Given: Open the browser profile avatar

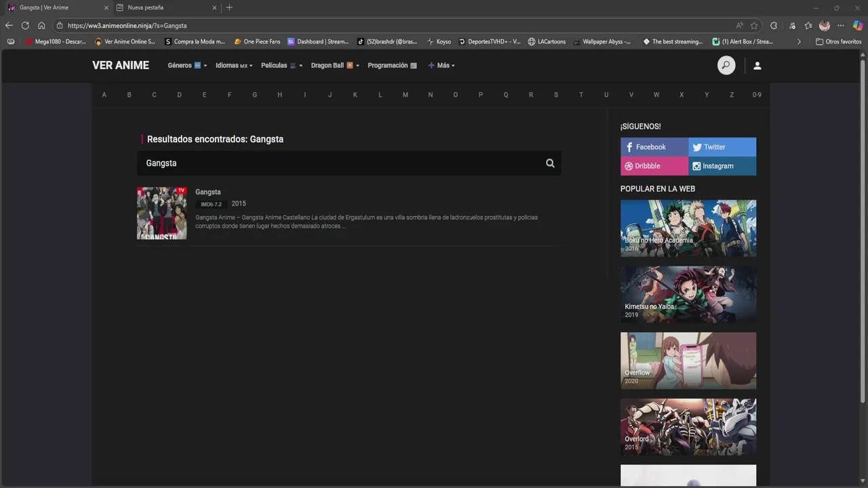Looking at the screenshot, I should coord(825,26).
